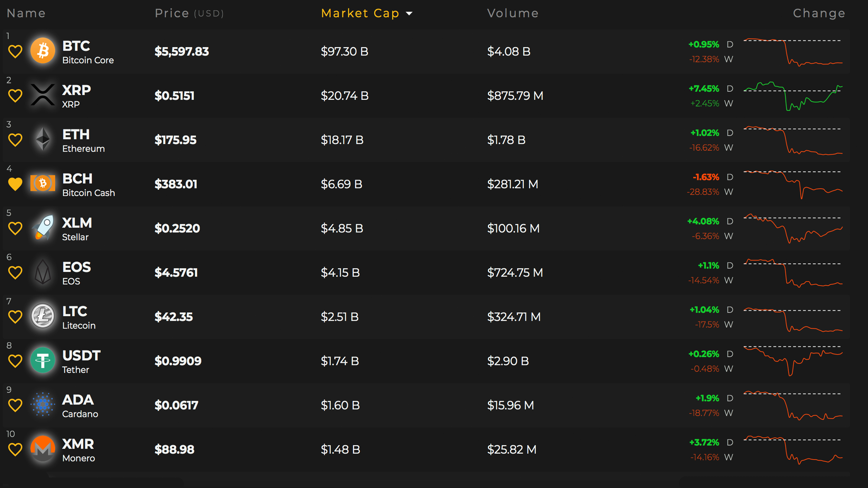This screenshot has height=488, width=868.
Task: Click the Litecoin silver logo icon
Action: 43,316
